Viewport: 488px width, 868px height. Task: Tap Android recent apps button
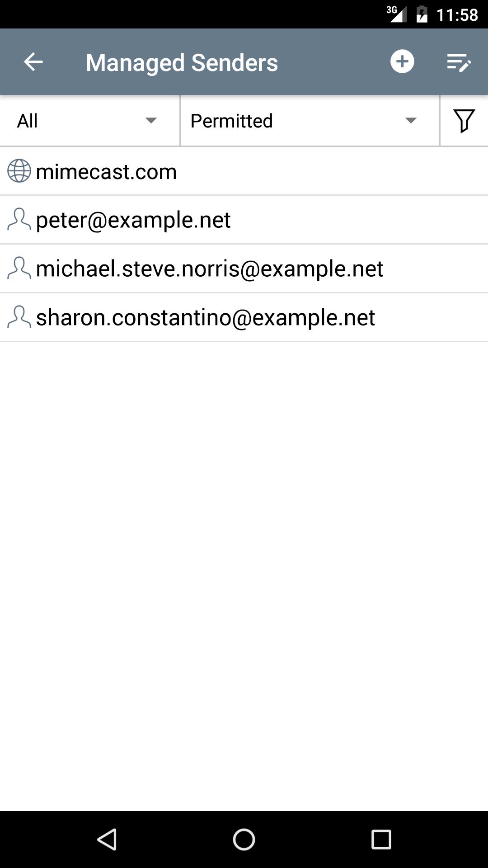click(381, 840)
